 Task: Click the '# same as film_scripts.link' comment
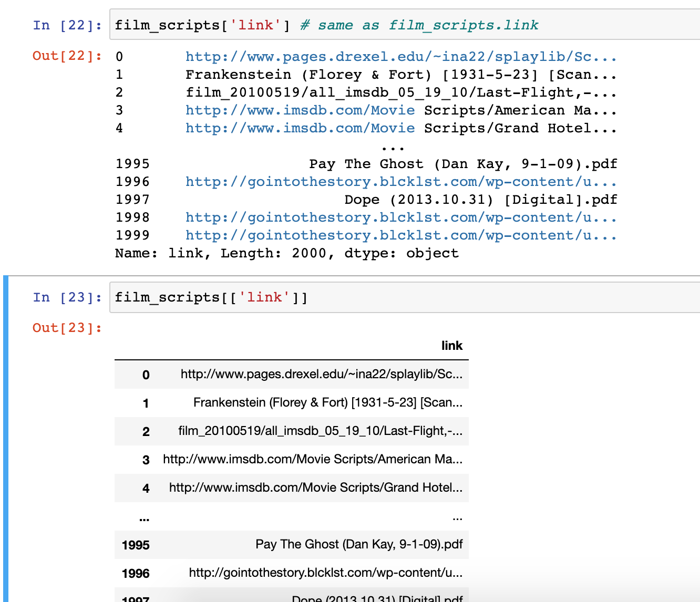pyautogui.click(x=419, y=25)
